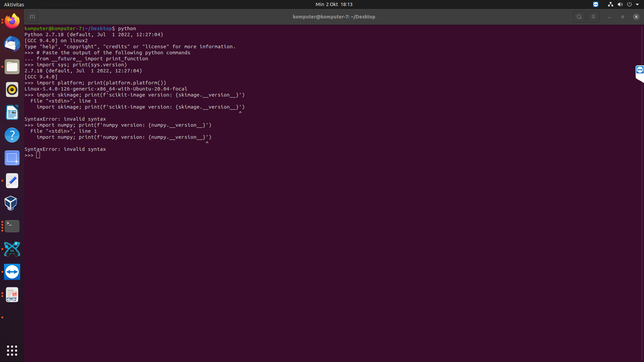
Task: Open the terminal search
Action: point(579,16)
